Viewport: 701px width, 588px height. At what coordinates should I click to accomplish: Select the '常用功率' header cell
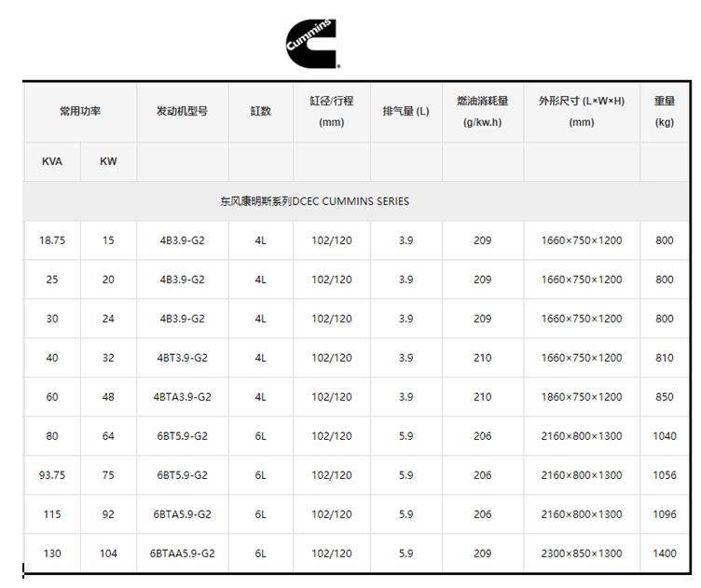[x=80, y=112]
